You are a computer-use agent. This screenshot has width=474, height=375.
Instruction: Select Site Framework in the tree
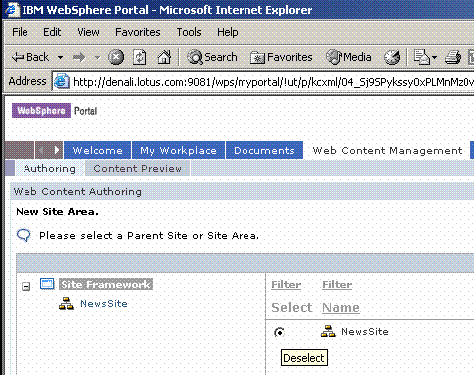pyautogui.click(x=106, y=284)
